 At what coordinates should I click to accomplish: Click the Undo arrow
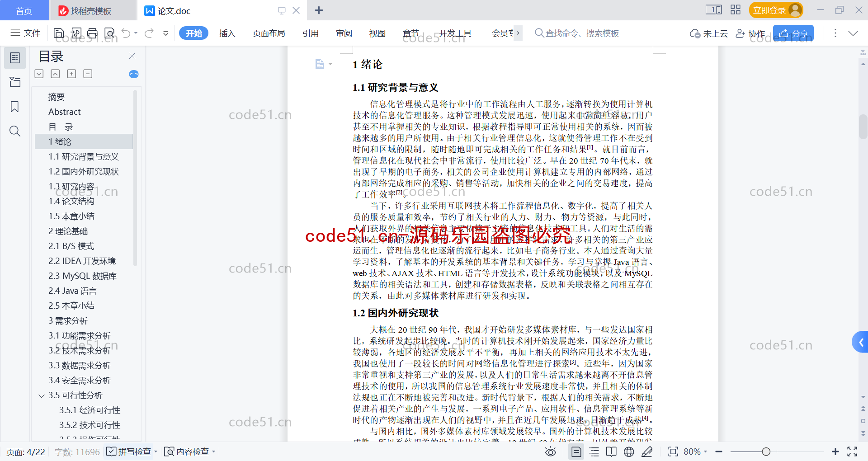point(126,33)
